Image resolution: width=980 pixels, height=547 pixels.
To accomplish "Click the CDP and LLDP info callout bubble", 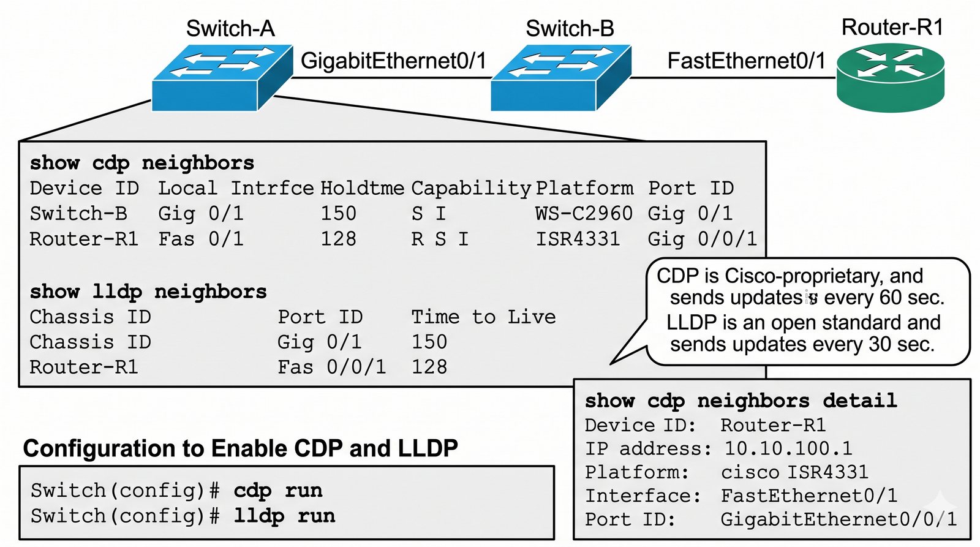I will (807, 311).
